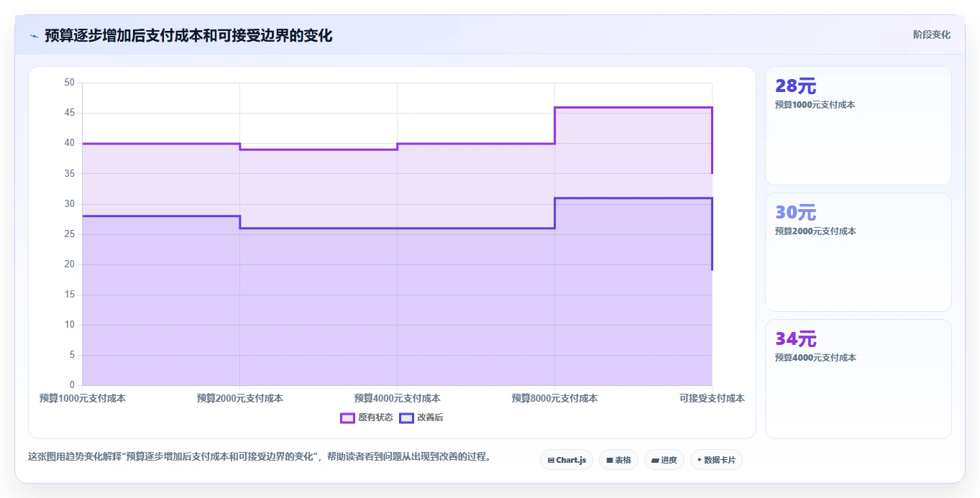
Task: Open the 30元 data card
Action: coord(858,252)
